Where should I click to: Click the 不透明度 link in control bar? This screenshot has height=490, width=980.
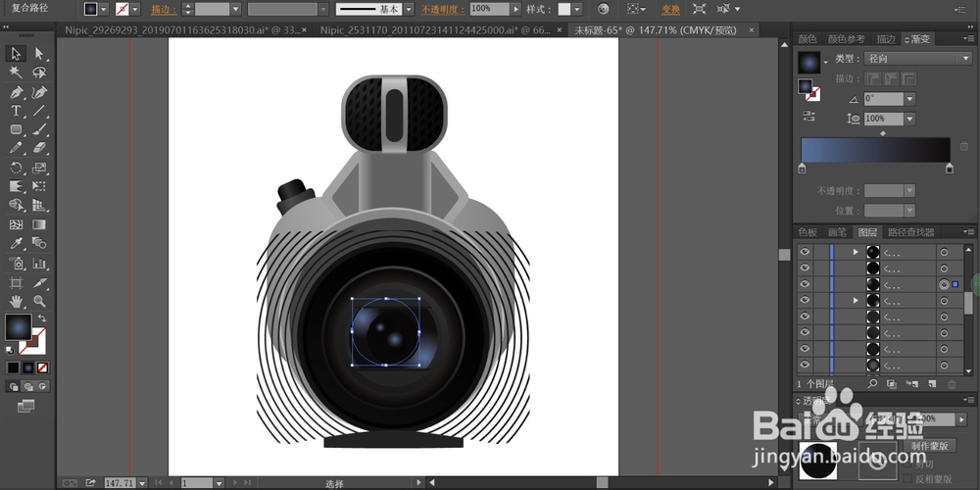443,10
